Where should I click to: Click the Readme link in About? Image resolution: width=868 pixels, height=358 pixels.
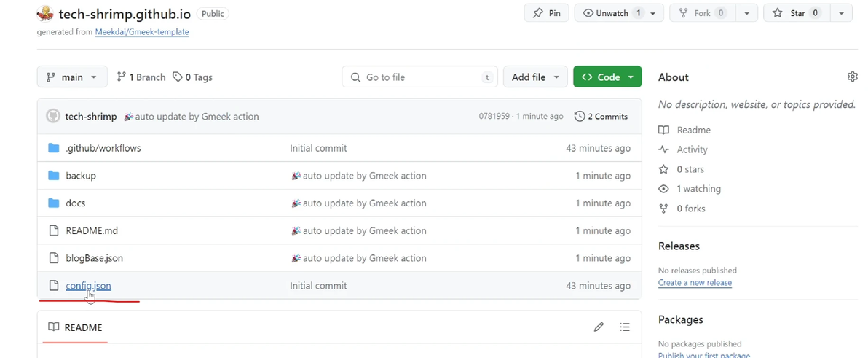694,131
